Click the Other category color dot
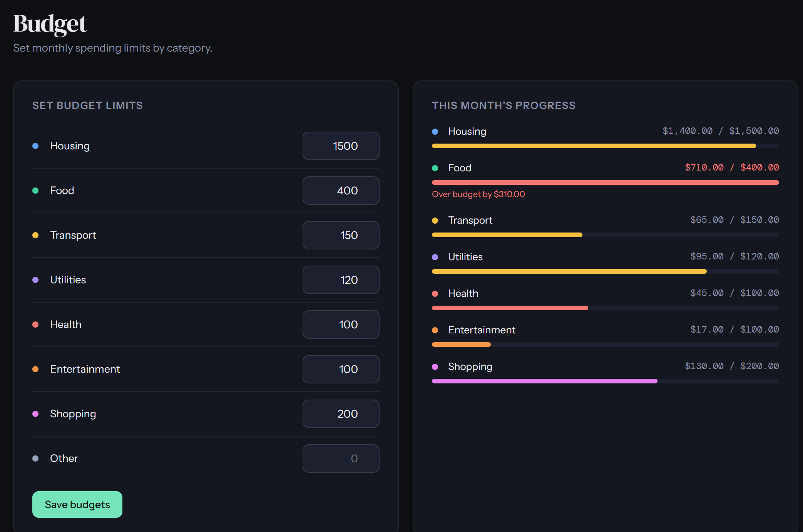 pyautogui.click(x=35, y=458)
